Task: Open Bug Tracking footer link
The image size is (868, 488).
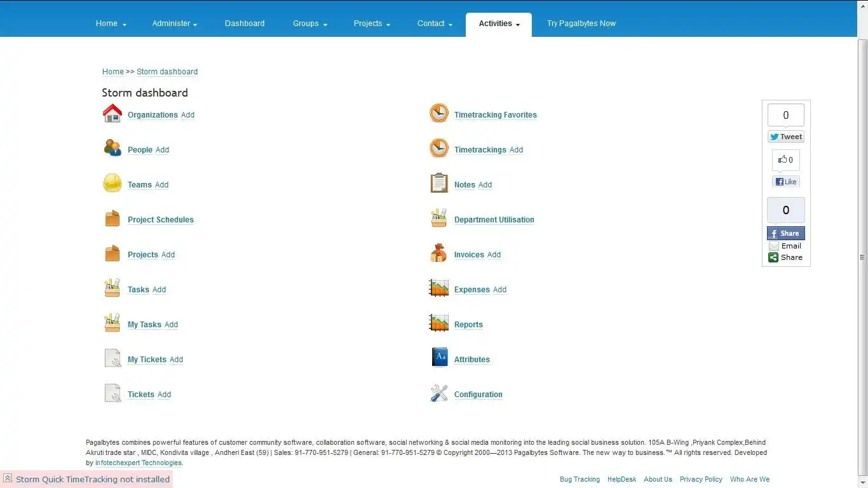Action: click(x=580, y=480)
